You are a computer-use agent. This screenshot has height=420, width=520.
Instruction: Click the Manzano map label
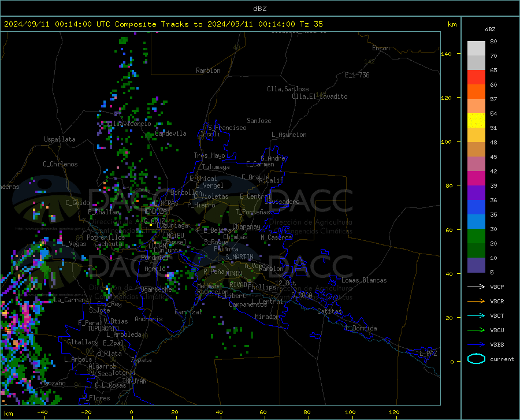tap(53, 383)
